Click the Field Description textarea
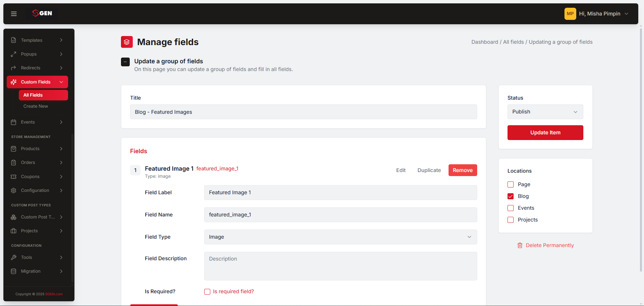Viewport: 644px width, 306px height. pyautogui.click(x=340, y=266)
